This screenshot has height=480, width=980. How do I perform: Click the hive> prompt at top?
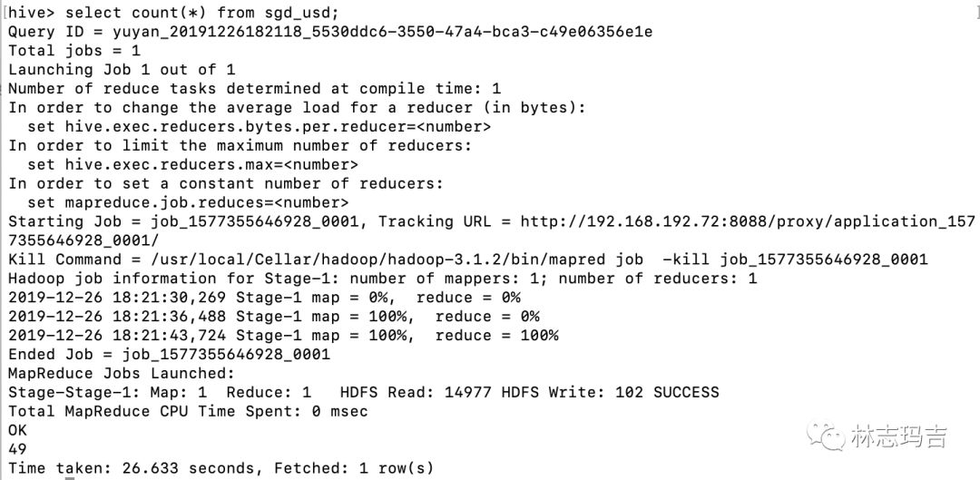click(x=30, y=13)
